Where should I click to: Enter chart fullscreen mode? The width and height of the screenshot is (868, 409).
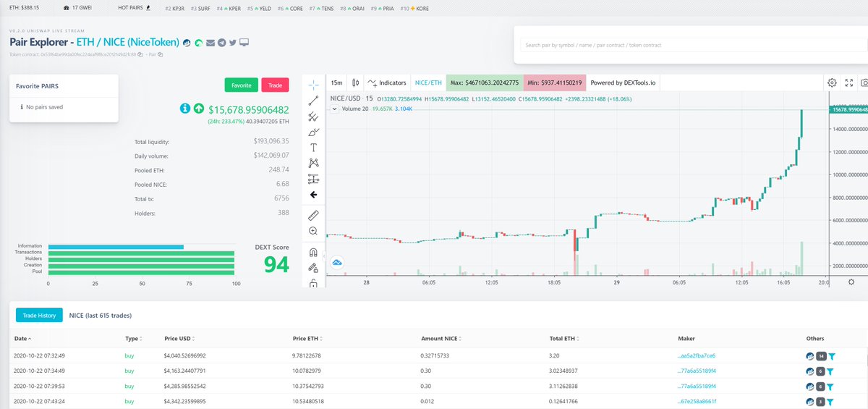click(850, 83)
